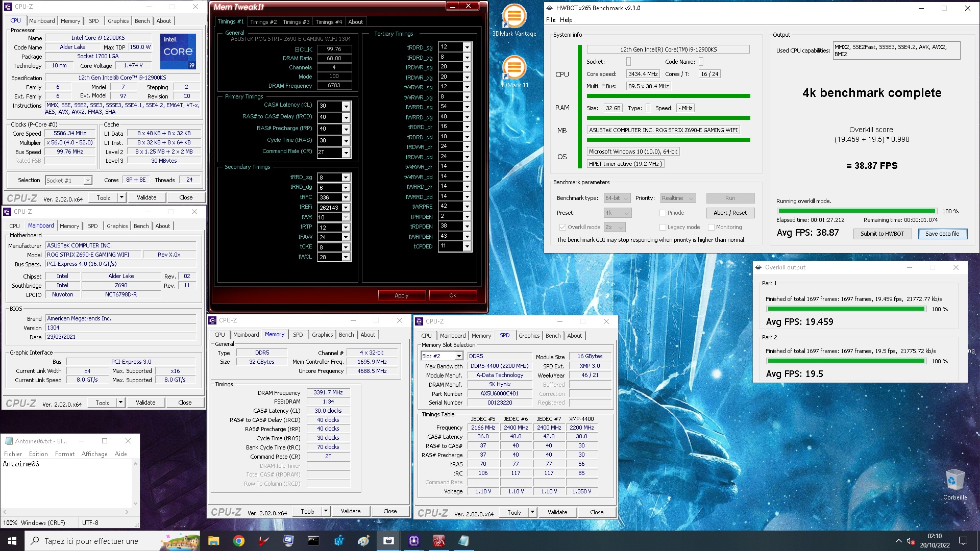Open the File menu in HWBOT x265
Image resolution: width=980 pixels, height=551 pixels.
(x=551, y=20)
